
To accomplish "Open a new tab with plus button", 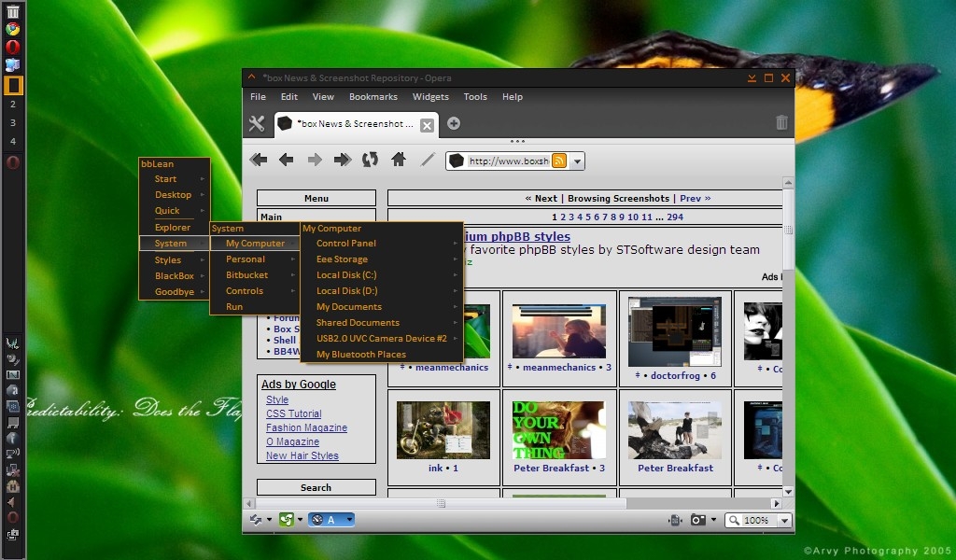I will pyautogui.click(x=454, y=123).
